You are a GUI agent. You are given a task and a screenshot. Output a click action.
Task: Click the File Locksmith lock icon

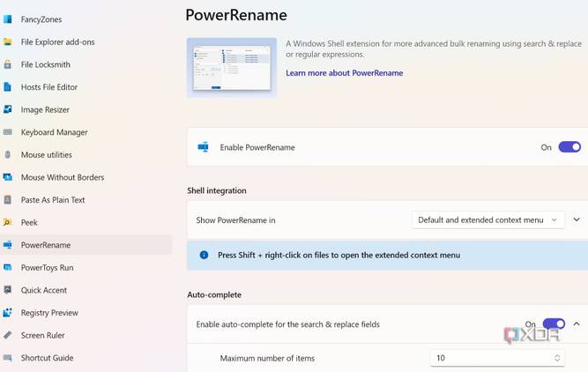click(x=8, y=64)
